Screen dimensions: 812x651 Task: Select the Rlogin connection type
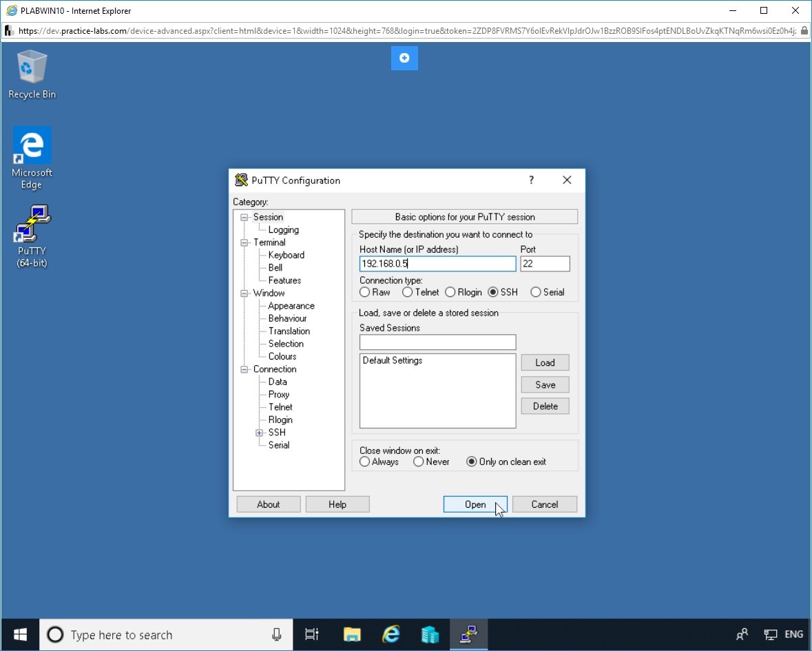click(x=464, y=292)
